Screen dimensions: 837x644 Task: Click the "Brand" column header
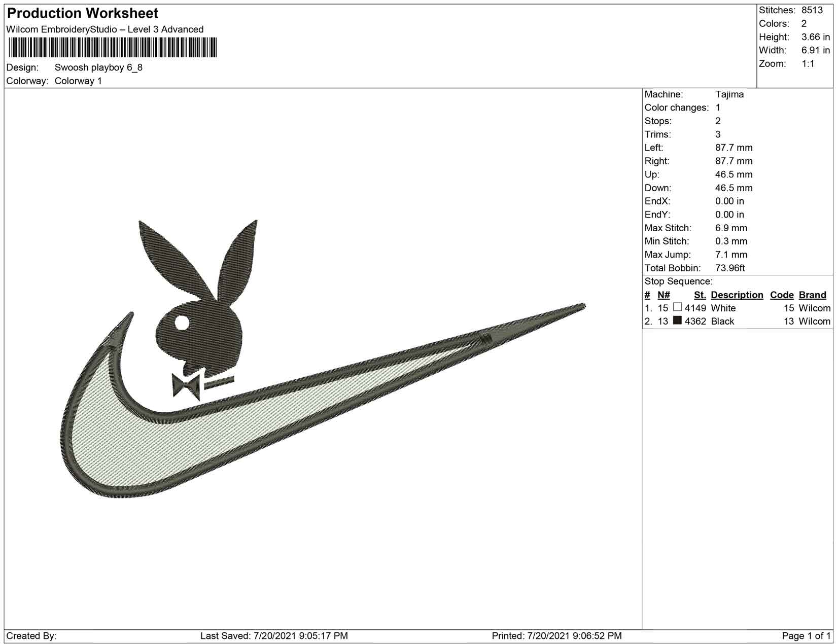[x=813, y=295]
